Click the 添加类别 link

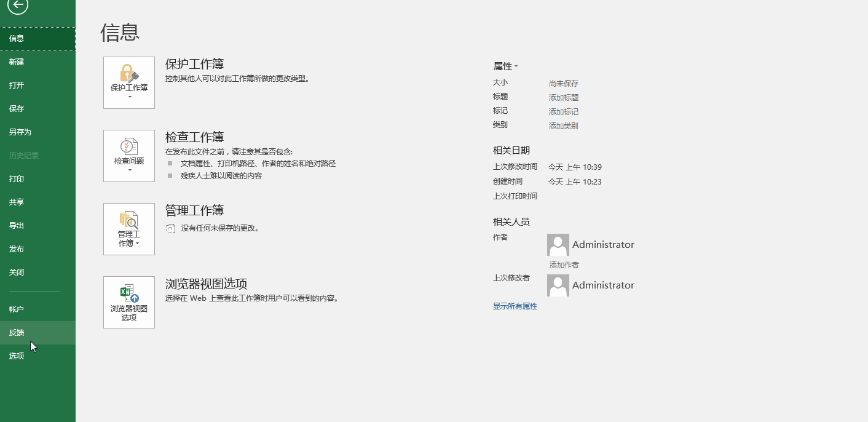point(564,125)
